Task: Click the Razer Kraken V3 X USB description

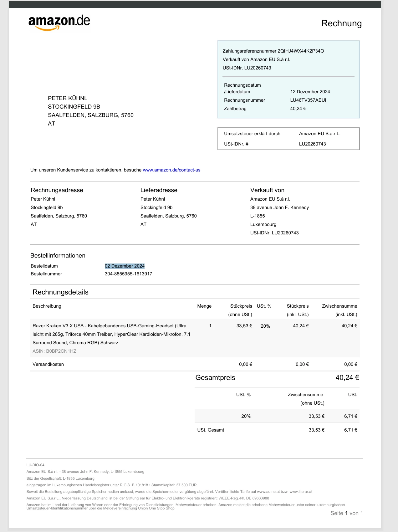Action: [x=111, y=334]
